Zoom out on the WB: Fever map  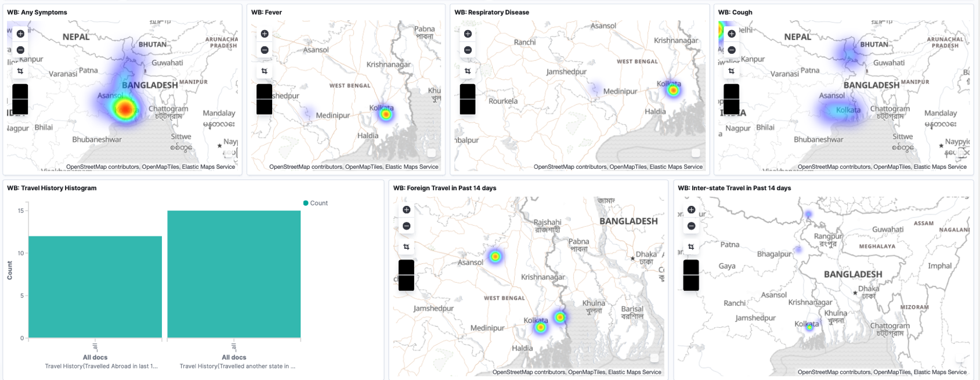click(x=265, y=50)
